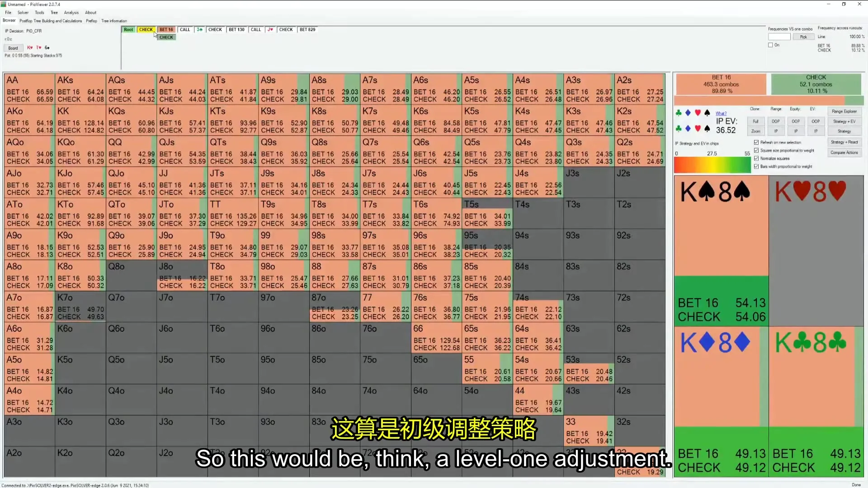Select the AKs hand cell in range grid
This screenshot has width=868, height=488.
[80, 89]
